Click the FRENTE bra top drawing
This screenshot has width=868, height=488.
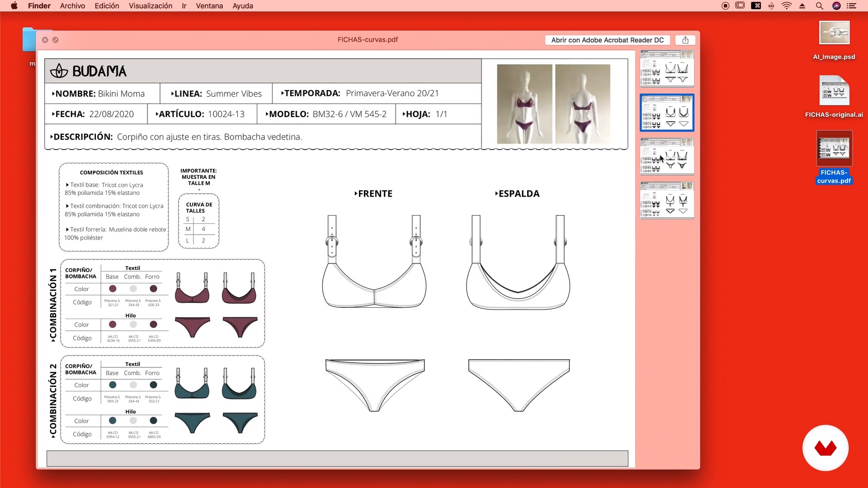374,261
